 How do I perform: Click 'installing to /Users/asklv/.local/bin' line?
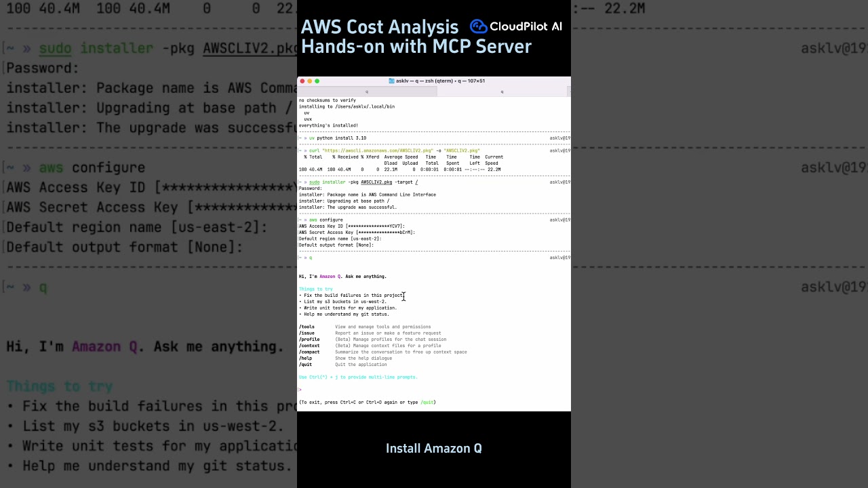coord(347,106)
